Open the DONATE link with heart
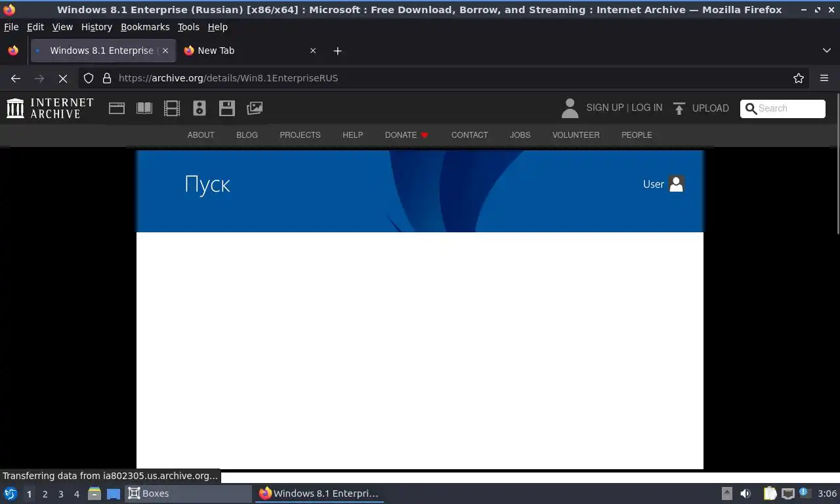This screenshot has width=840, height=504. 407,135
